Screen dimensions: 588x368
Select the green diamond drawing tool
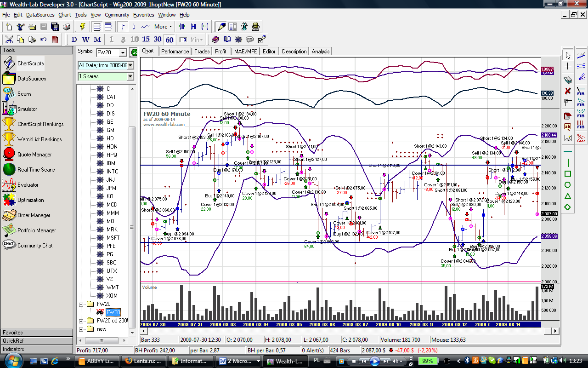click(x=568, y=207)
